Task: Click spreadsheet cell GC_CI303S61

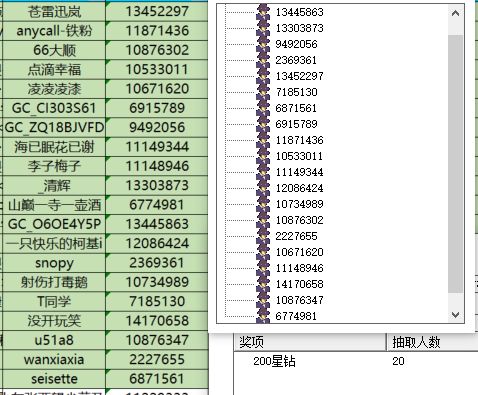Action: pos(54,108)
